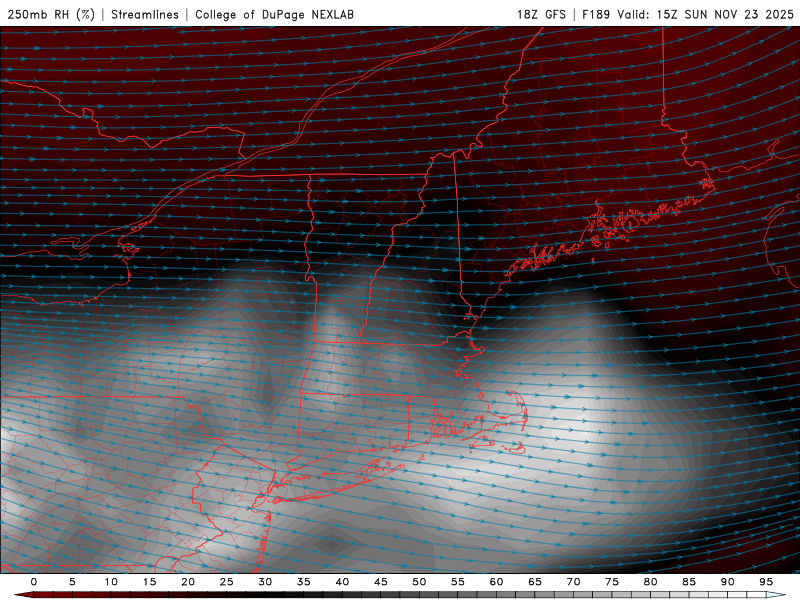Click "College of DuPage NEXLAB" text

274,14
